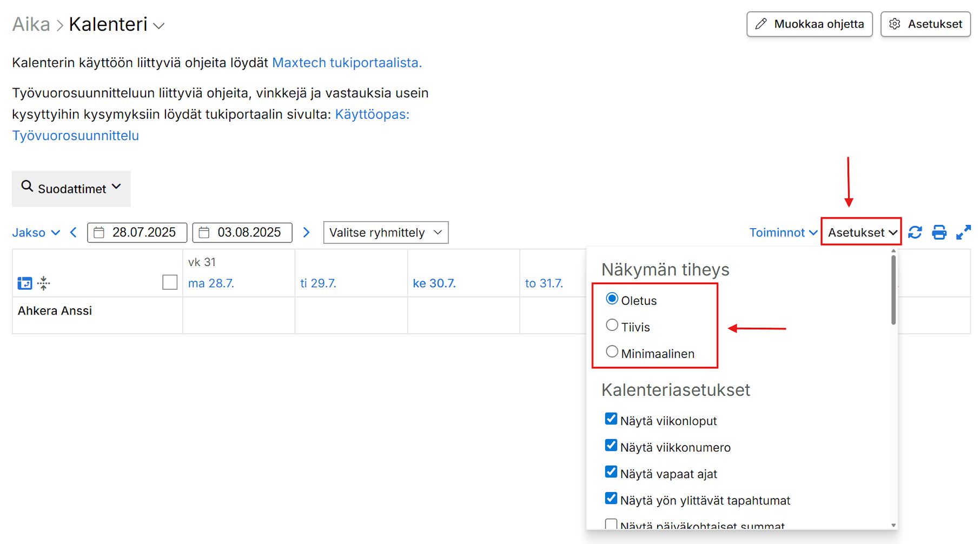Open the Maxtech tukiportaalista link
The width and height of the screenshot is (980, 544).
(x=347, y=63)
